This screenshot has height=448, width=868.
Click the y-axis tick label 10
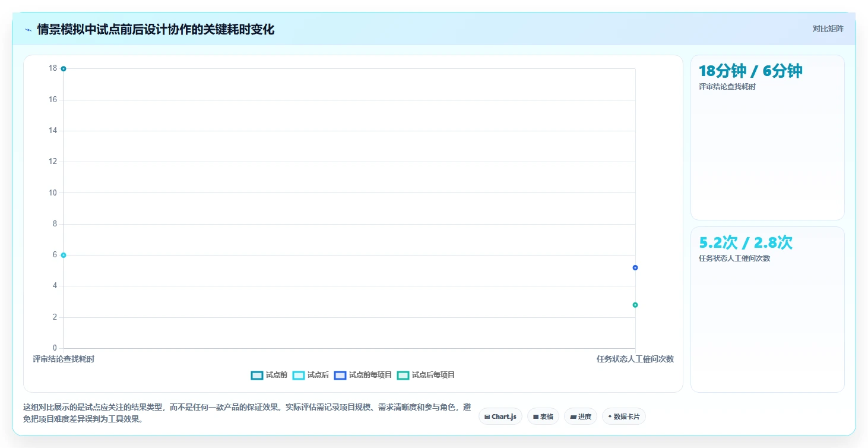[53, 193]
